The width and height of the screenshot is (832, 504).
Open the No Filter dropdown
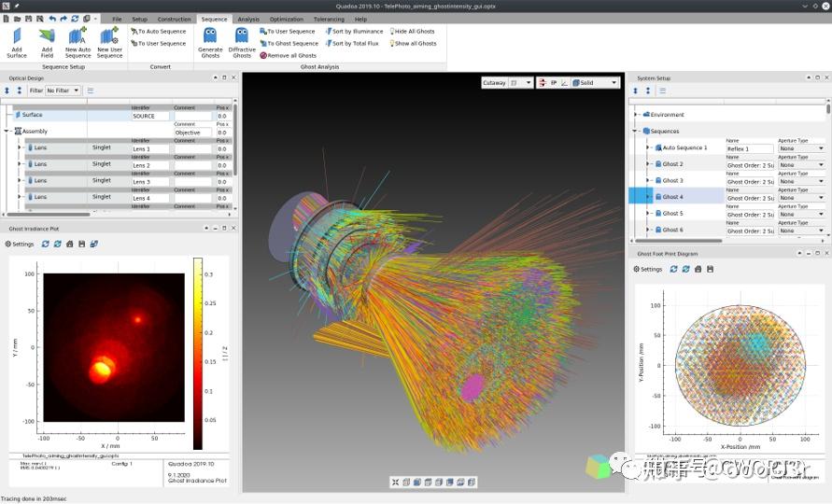(63, 91)
